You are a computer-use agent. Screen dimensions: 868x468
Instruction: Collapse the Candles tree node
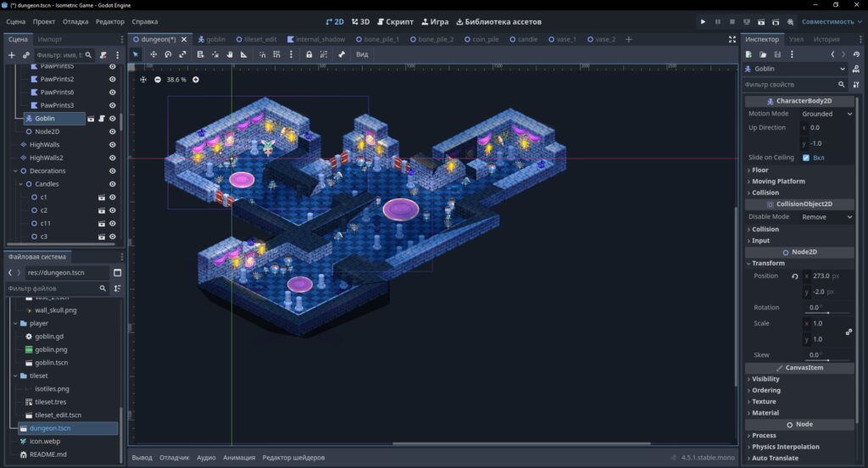click(21, 184)
